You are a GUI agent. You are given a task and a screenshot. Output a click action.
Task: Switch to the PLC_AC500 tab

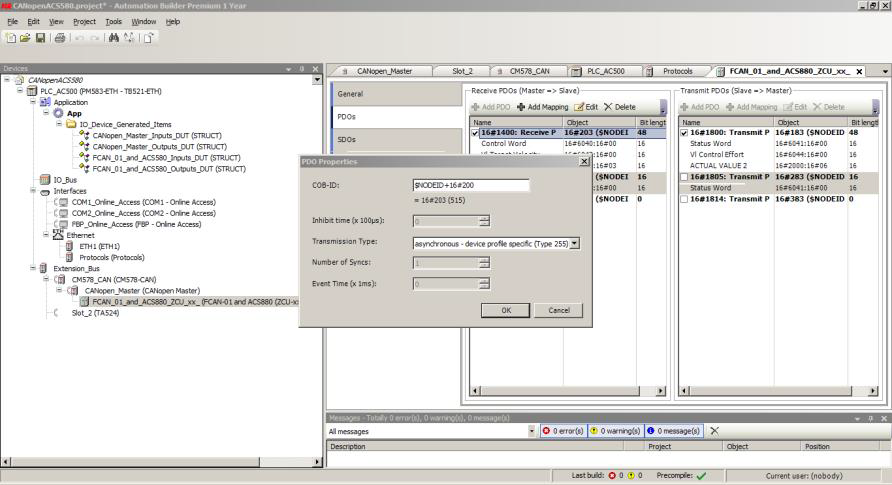tap(606, 71)
